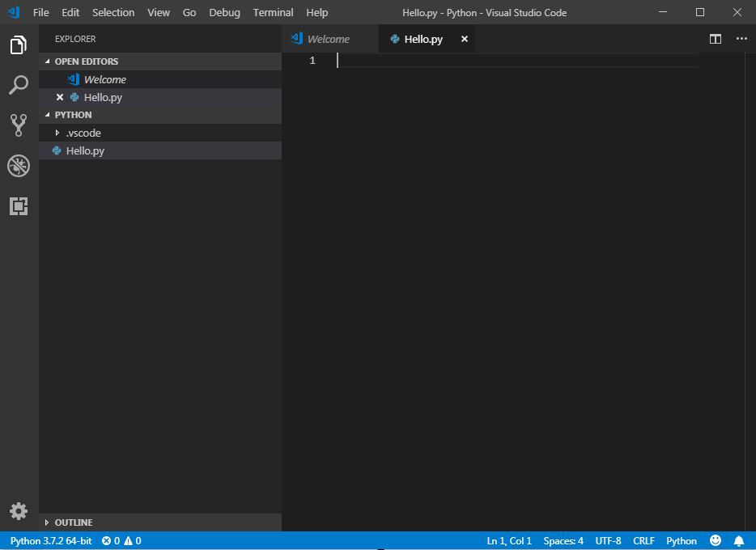Image resolution: width=756 pixels, height=550 pixels.
Task: Change file encoding UTF-8
Action: point(608,541)
